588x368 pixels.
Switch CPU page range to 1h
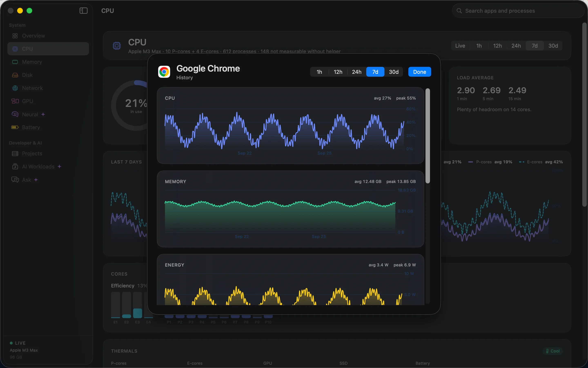click(x=479, y=46)
